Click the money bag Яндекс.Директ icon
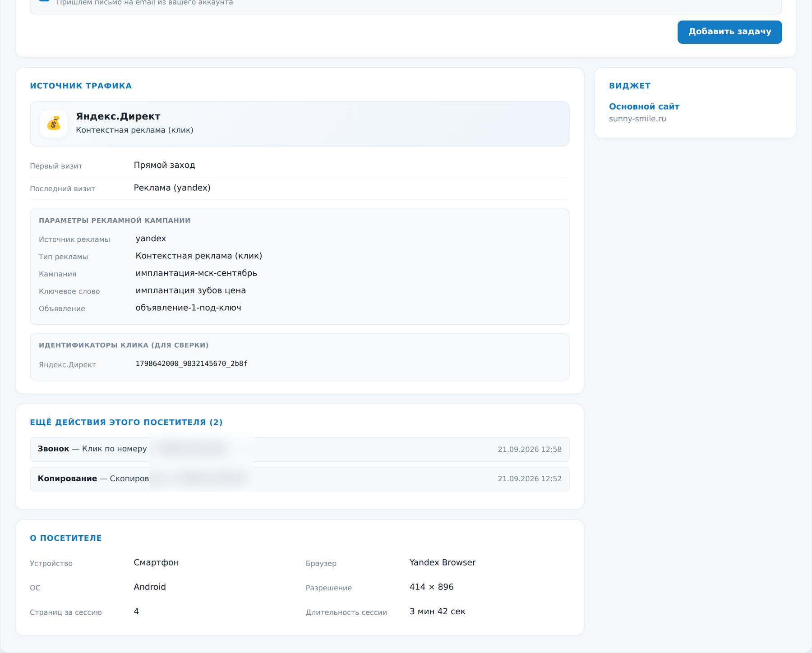Screen dimensions: 812x653 point(54,123)
